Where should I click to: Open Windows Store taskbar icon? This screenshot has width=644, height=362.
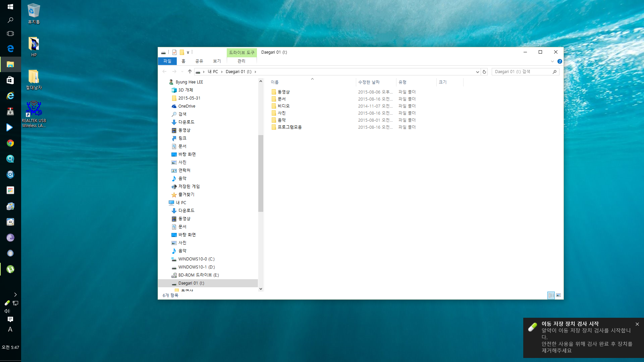click(x=10, y=80)
